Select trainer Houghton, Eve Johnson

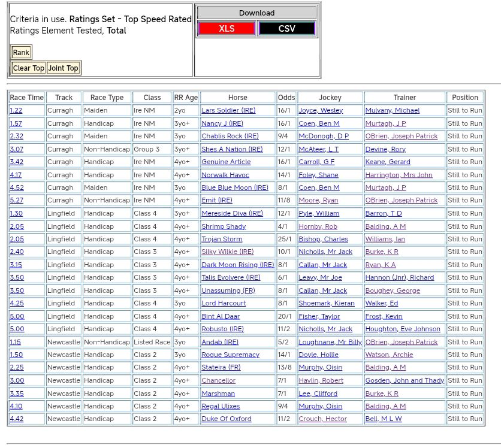coord(403,329)
